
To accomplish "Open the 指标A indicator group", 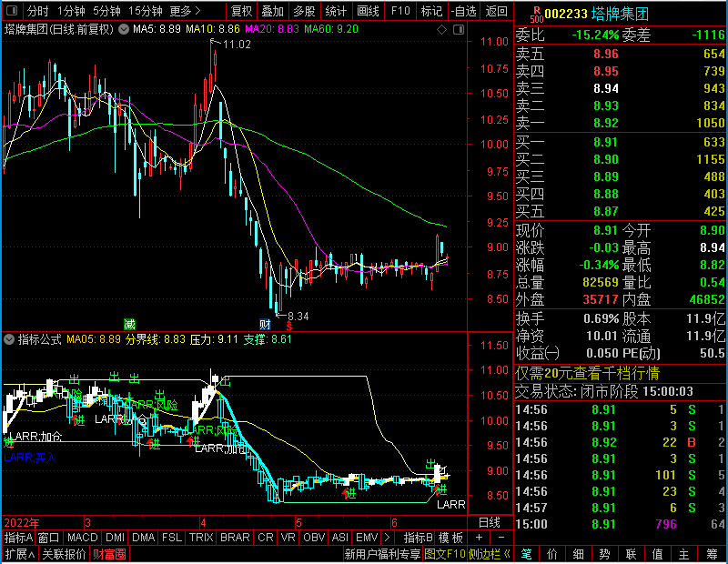I will [18, 538].
